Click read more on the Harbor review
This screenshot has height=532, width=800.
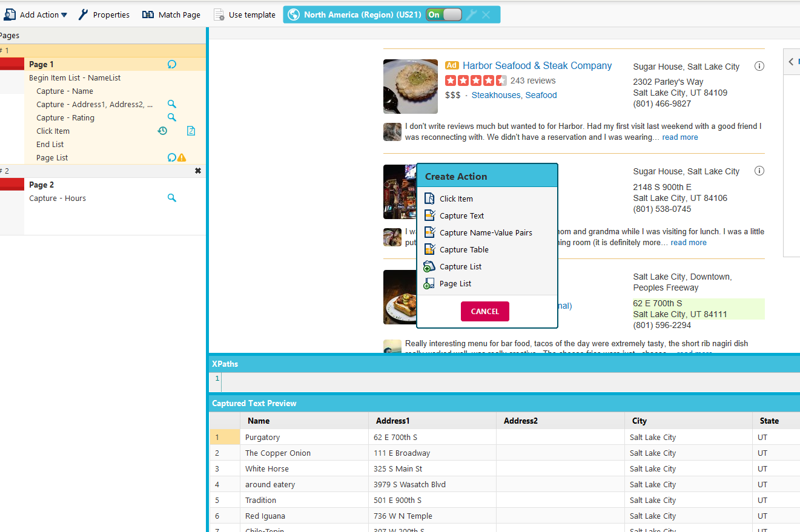click(680, 137)
